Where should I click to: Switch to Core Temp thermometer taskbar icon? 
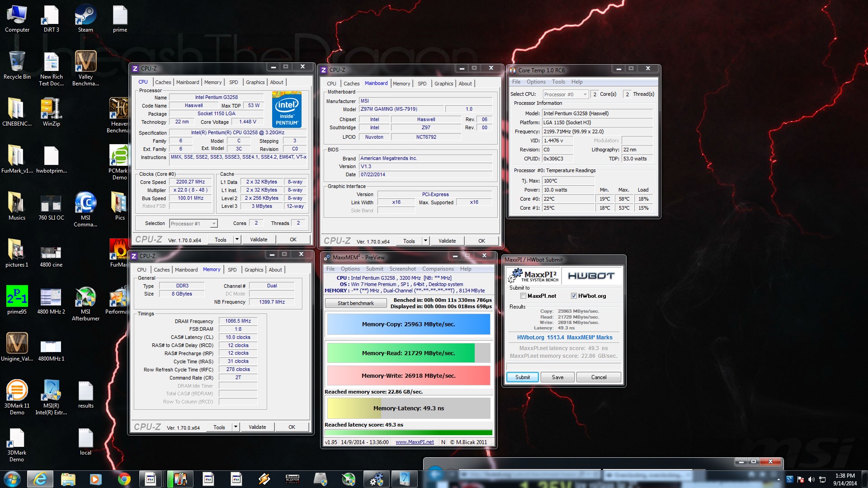(x=179, y=479)
